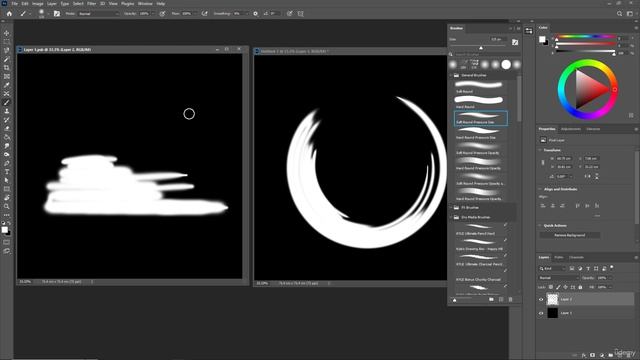Select the Eraser tool

7,129
